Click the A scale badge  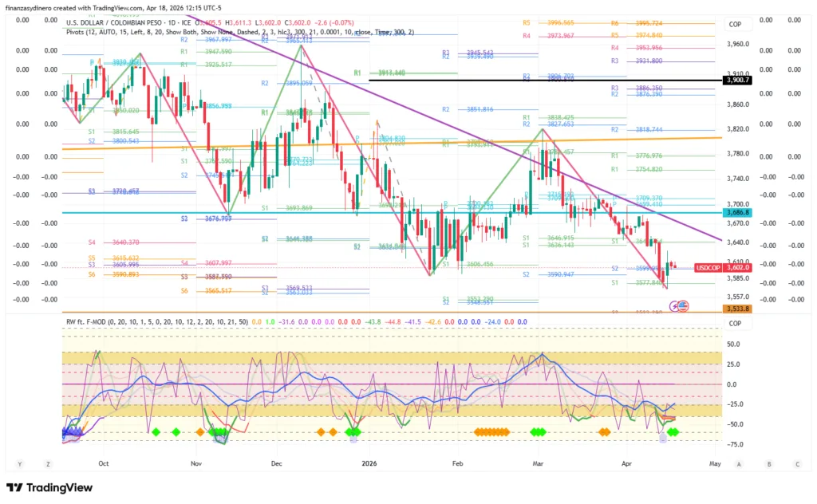739,463
